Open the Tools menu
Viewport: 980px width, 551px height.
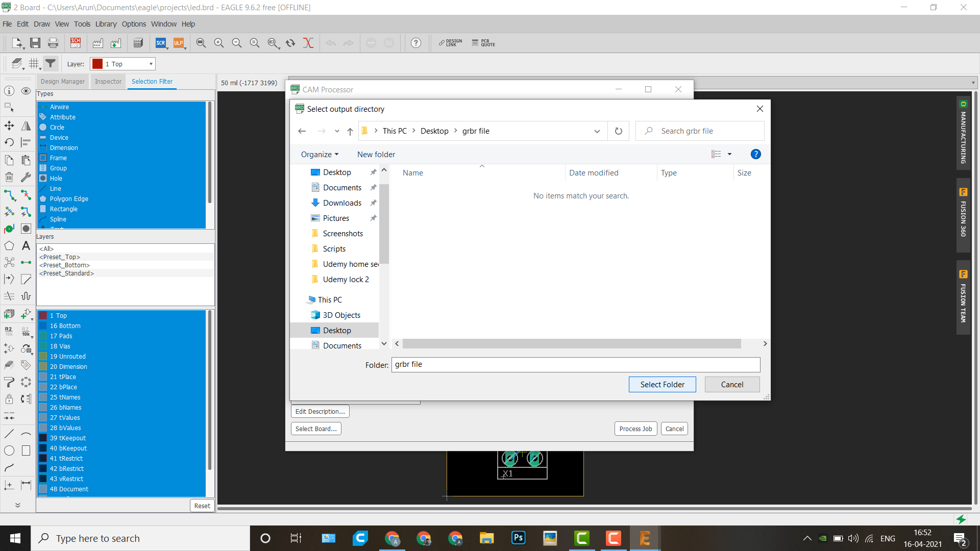82,24
